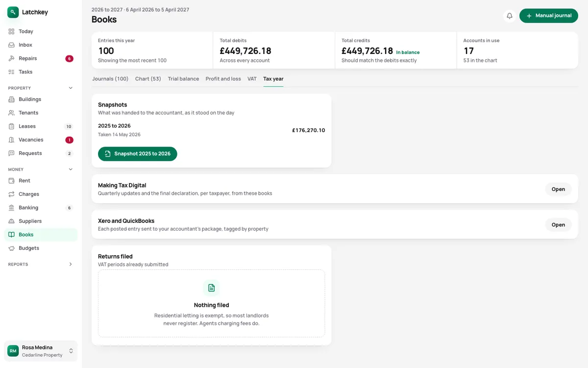This screenshot has height=368, width=588.
Task: Switch to the Chart (53) tab
Action: click(148, 79)
